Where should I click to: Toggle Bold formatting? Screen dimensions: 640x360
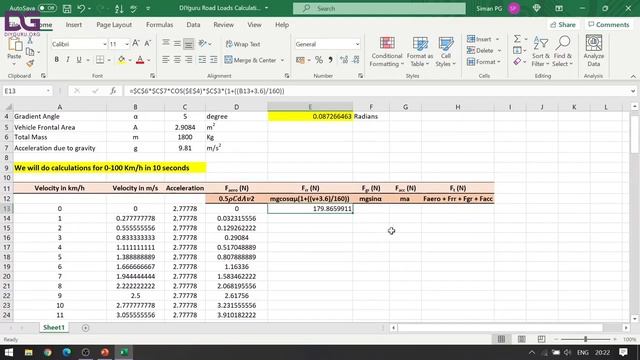click(56, 60)
